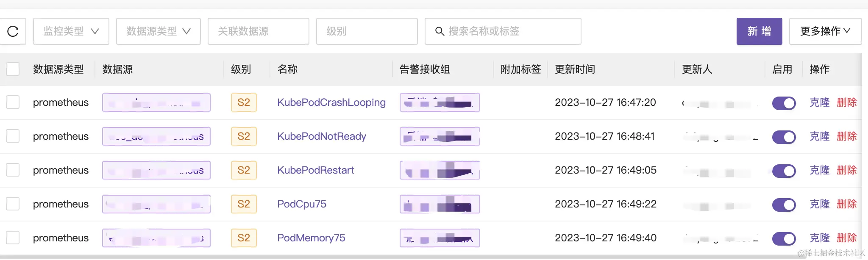The height and width of the screenshot is (260, 868).
Task: Open the KubePodCrashLooping rule link
Action: pos(331,102)
